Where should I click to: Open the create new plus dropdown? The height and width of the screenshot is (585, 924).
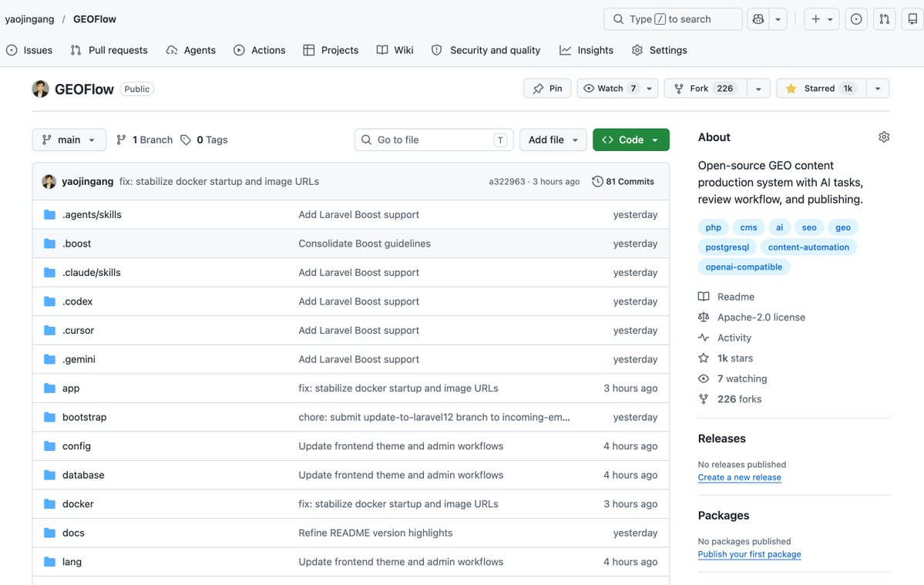[821, 18]
